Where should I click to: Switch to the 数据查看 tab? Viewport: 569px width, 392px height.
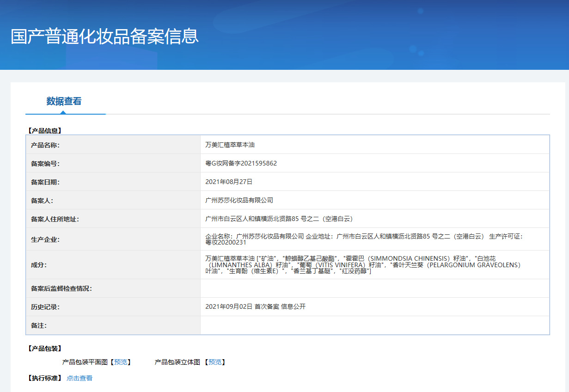pos(64,101)
